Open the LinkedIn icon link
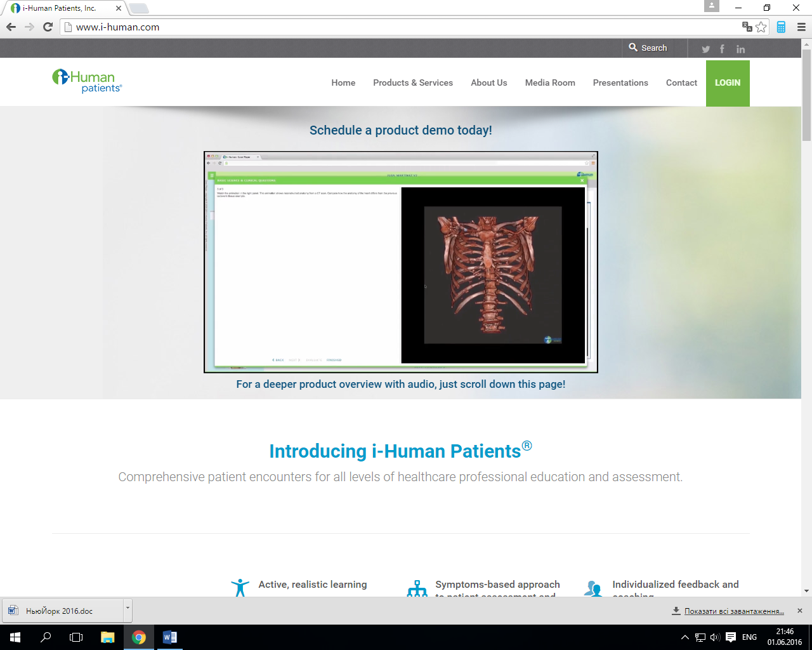This screenshot has height=650, width=812. 740,49
